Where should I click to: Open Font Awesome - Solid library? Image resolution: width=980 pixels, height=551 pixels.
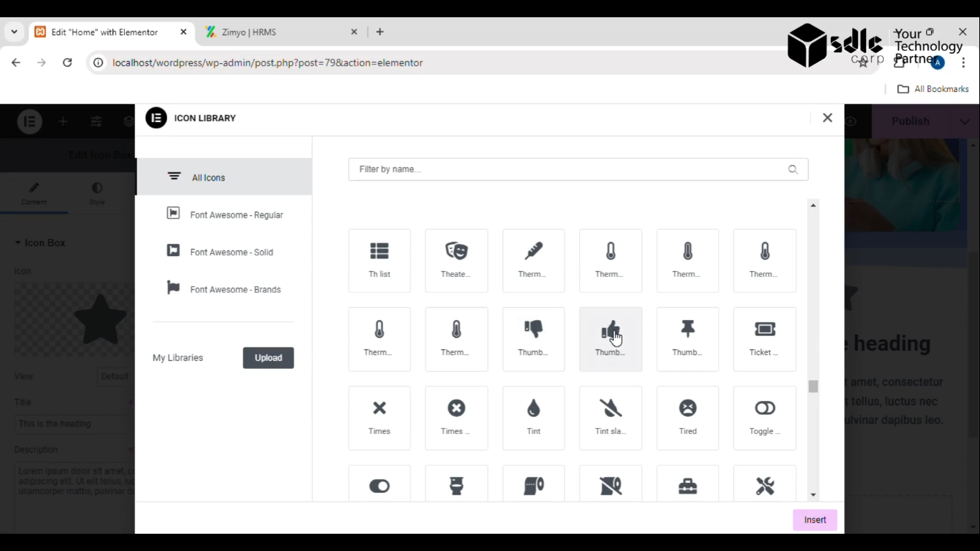224,252
